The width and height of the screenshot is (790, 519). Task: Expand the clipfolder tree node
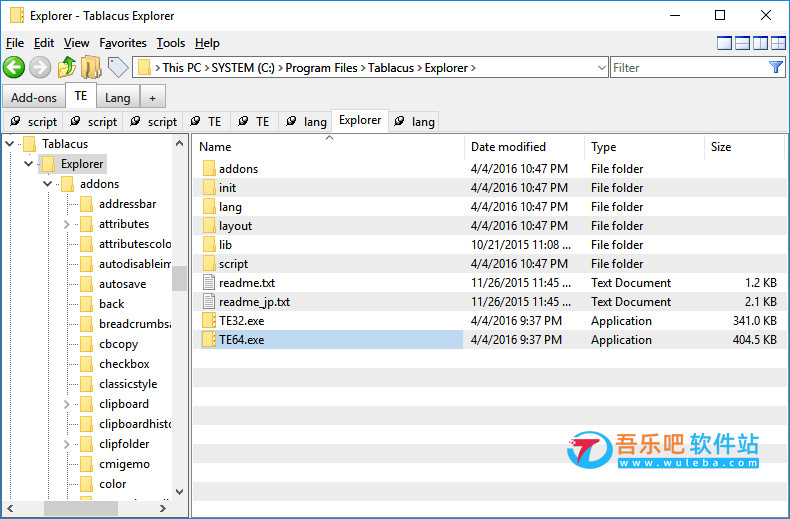67,444
